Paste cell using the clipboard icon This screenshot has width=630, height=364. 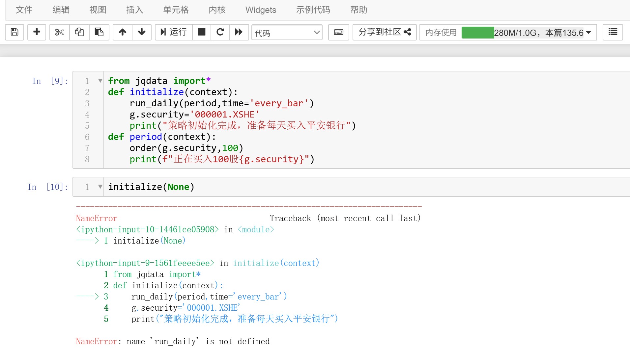pyautogui.click(x=99, y=32)
